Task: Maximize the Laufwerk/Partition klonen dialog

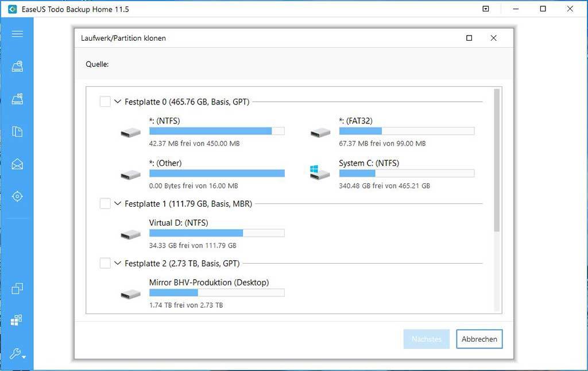Action: coord(469,38)
